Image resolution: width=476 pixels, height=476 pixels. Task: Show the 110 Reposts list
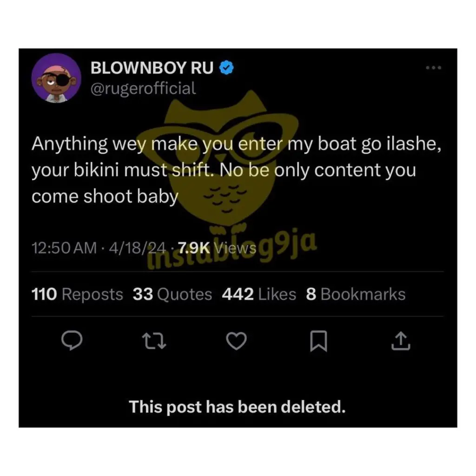coord(77,294)
